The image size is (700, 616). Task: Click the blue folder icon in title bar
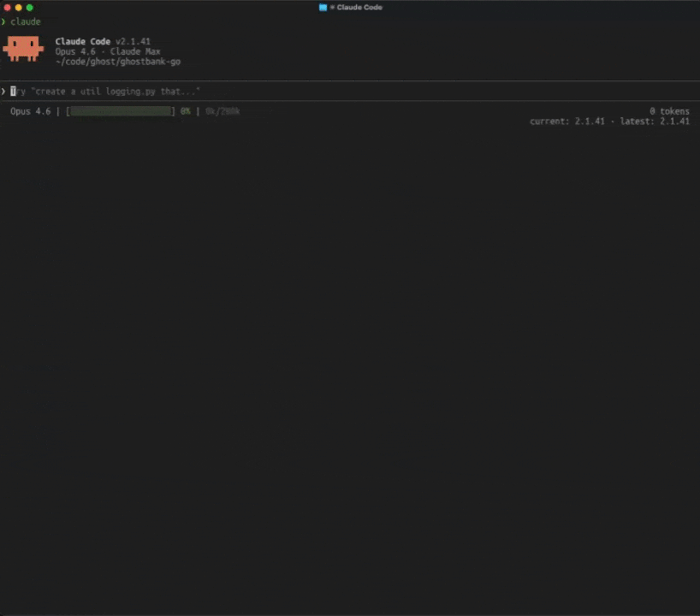tap(323, 7)
